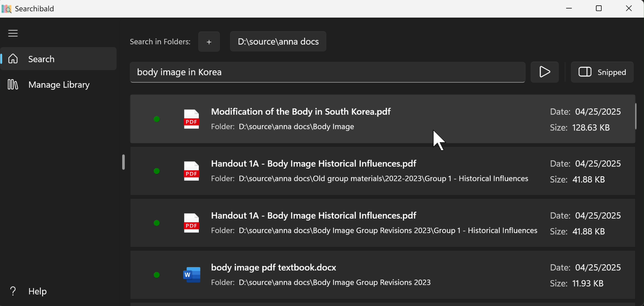Click PDF icon of Modification of the Body

(x=192, y=119)
